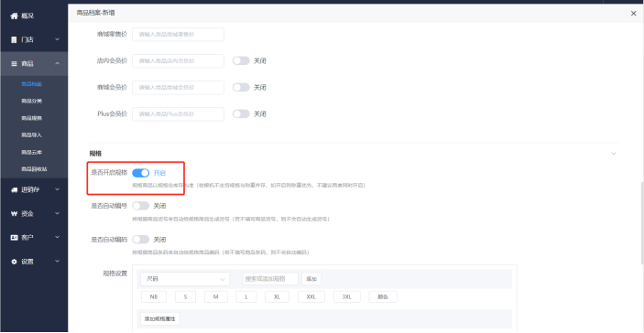Select the NB size tag
This screenshot has height=333, width=644.
154,297
